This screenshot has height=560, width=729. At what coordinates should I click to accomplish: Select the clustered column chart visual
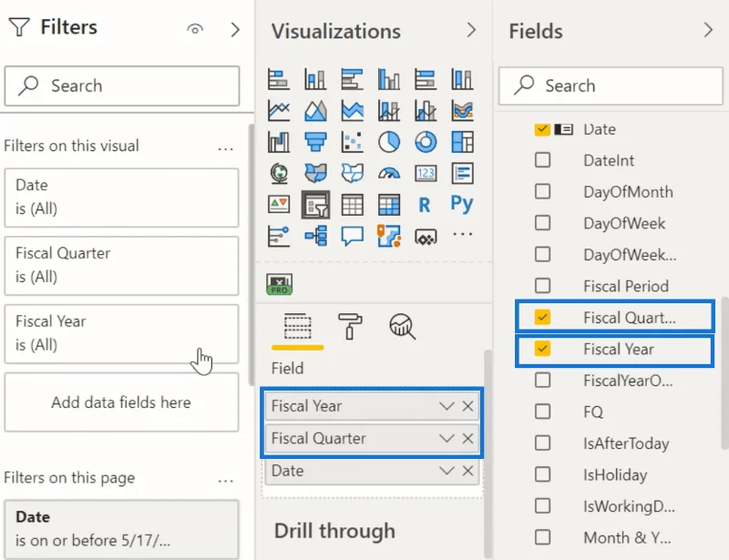389,79
